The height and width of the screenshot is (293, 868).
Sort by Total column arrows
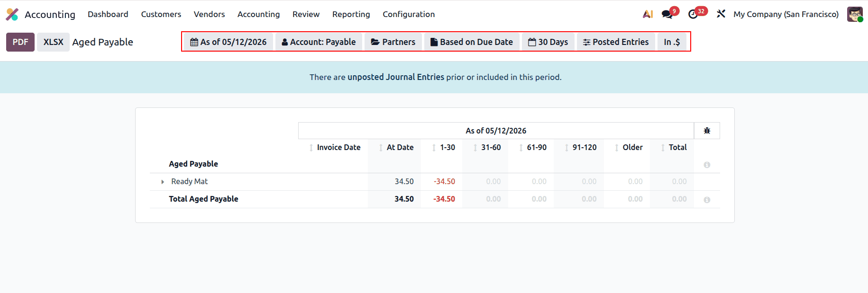[x=663, y=148]
